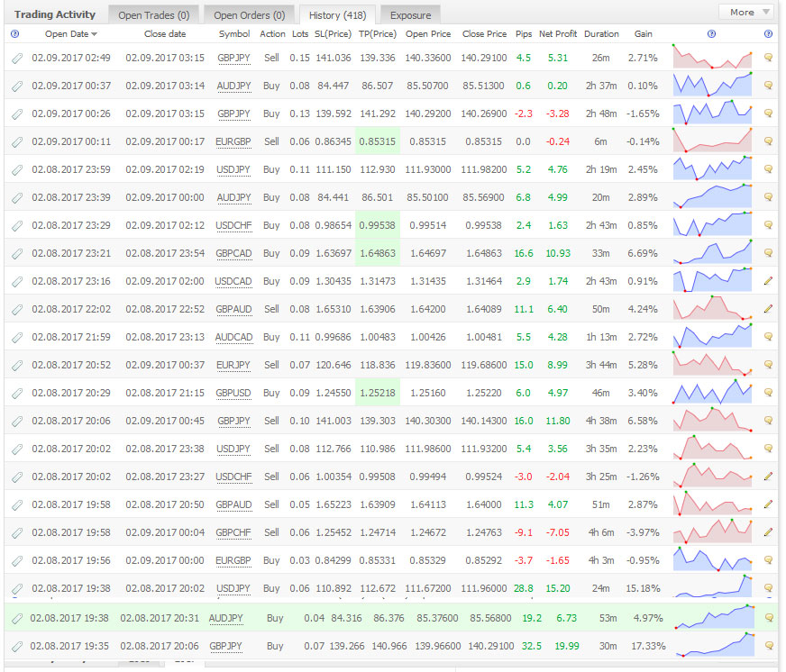
Task: Edit comment pencil for USDCAD trade
Action: pos(768,281)
